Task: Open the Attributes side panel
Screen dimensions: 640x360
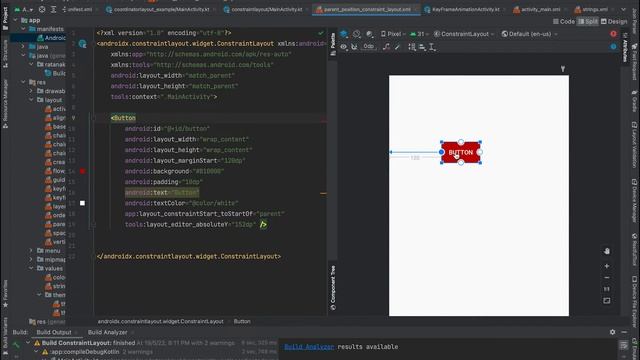Action: point(624,47)
